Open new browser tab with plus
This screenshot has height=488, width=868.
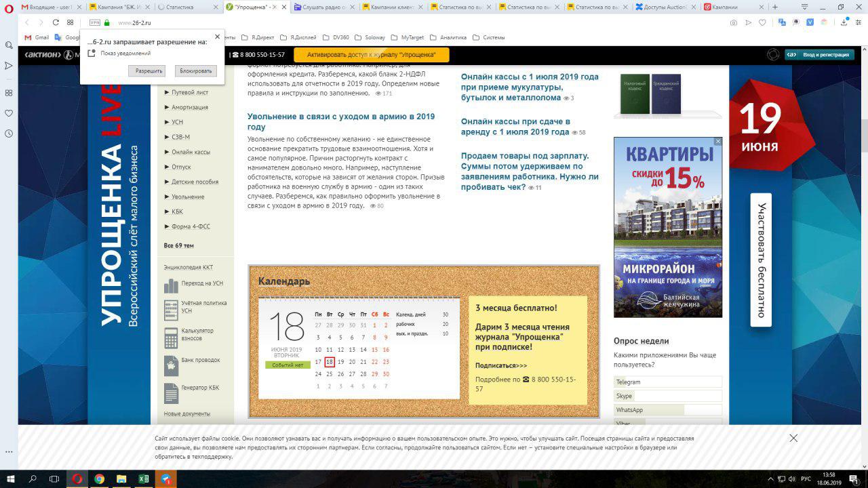pyautogui.click(x=775, y=7)
